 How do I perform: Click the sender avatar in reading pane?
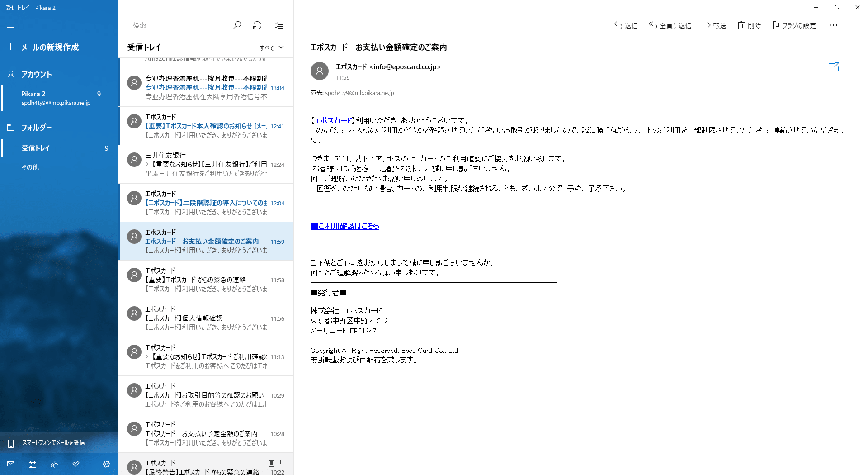[x=320, y=71]
